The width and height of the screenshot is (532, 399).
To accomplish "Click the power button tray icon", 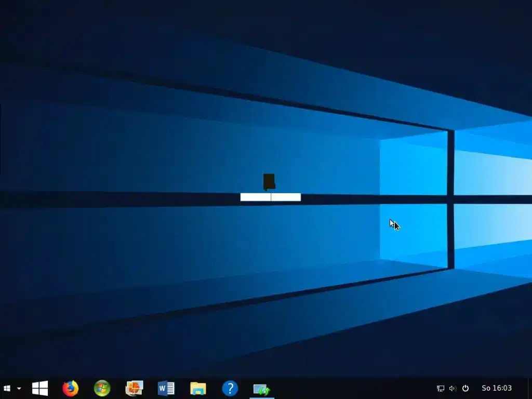I will coord(465,388).
